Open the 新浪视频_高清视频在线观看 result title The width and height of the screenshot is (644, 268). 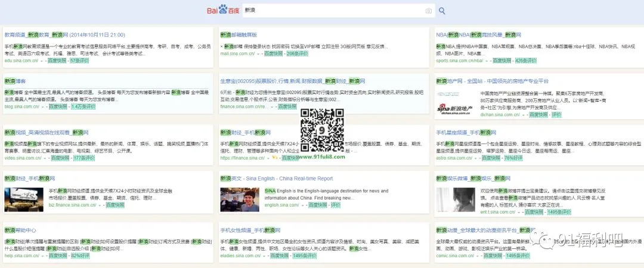coord(47,133)
